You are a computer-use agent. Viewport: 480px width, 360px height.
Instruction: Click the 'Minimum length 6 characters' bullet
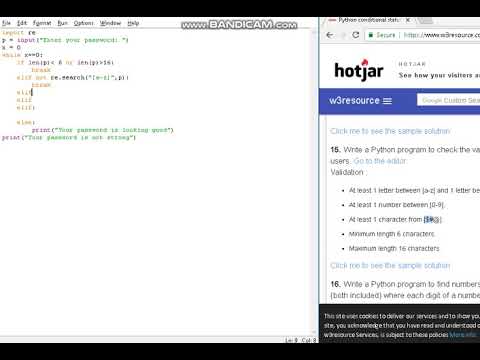(x=392, y=234)
